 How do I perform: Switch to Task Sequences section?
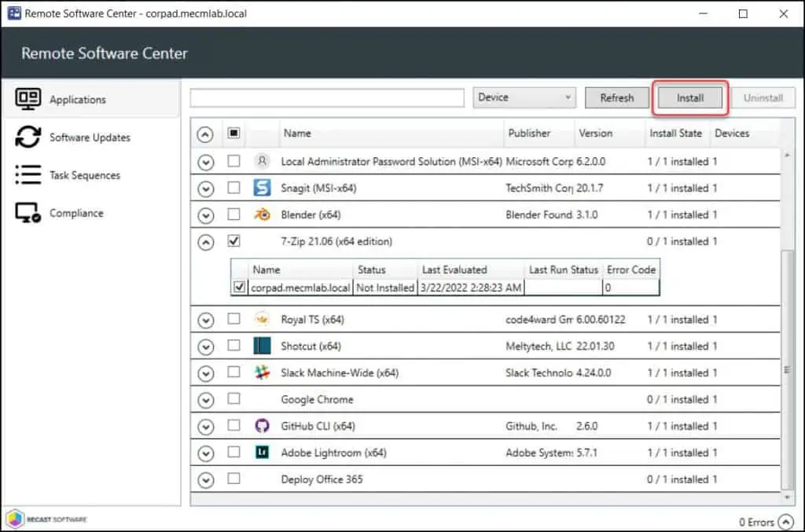93,175
